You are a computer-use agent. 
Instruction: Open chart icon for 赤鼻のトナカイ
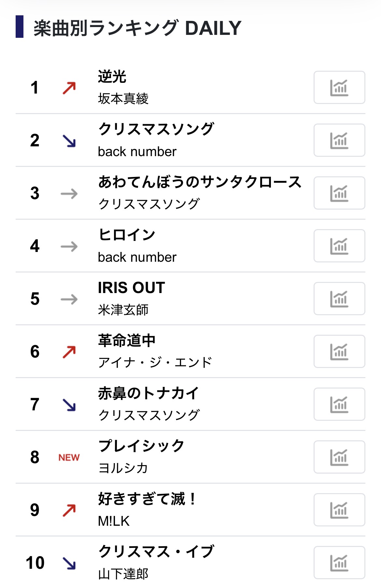(339, 404)
